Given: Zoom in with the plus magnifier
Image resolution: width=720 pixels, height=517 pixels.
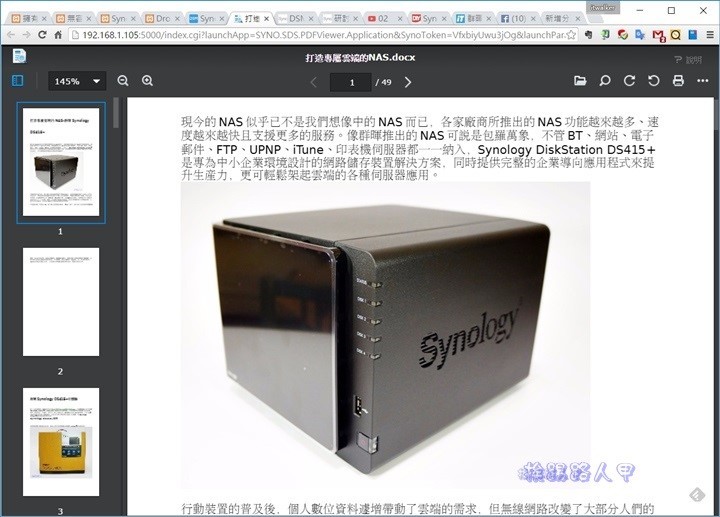Looking at the screenshot, I should pos(147,81).
